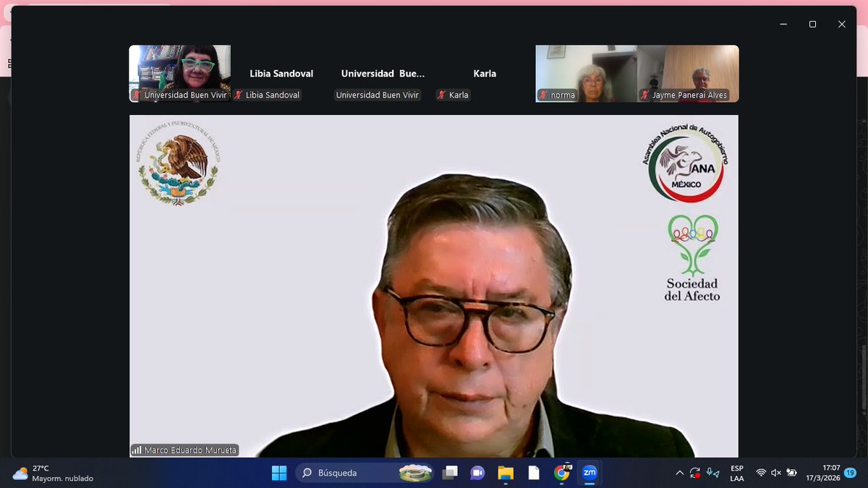
Task: Open the blank document app in taskbar
Action: click(533, 473)
